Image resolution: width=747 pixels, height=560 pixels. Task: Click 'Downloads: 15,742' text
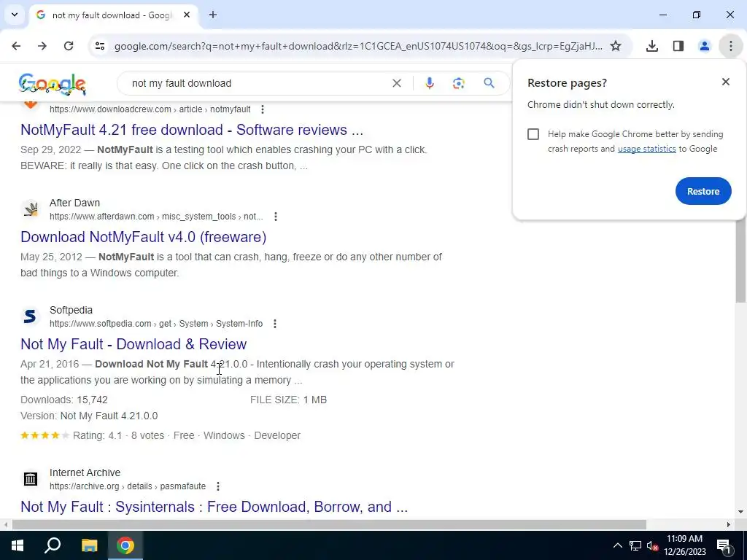[64, 400]
